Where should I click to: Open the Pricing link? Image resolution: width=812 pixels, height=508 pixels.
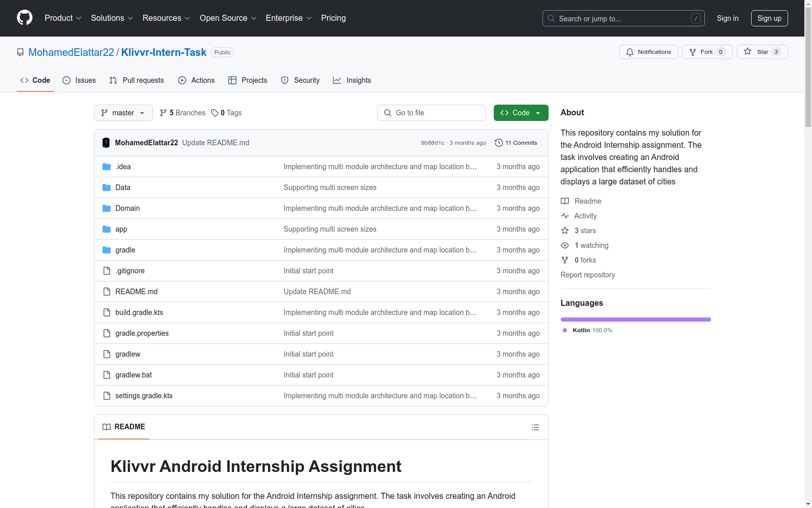(x=333, y=18)
